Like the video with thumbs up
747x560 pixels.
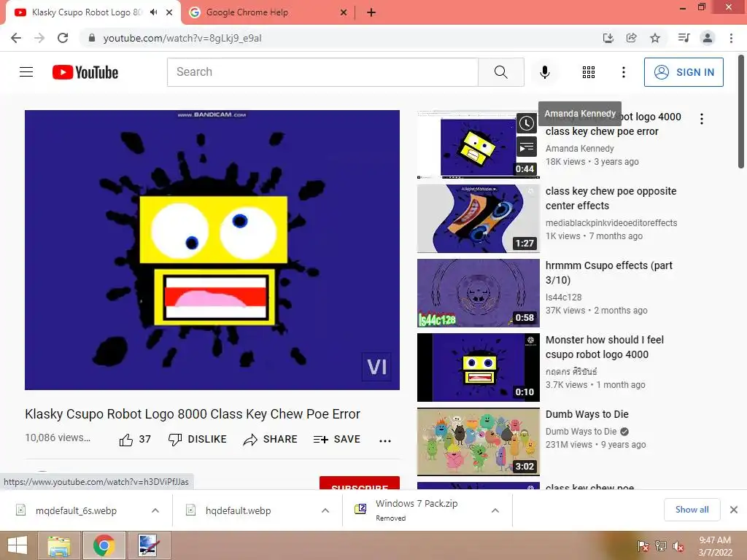coord(135,439)
